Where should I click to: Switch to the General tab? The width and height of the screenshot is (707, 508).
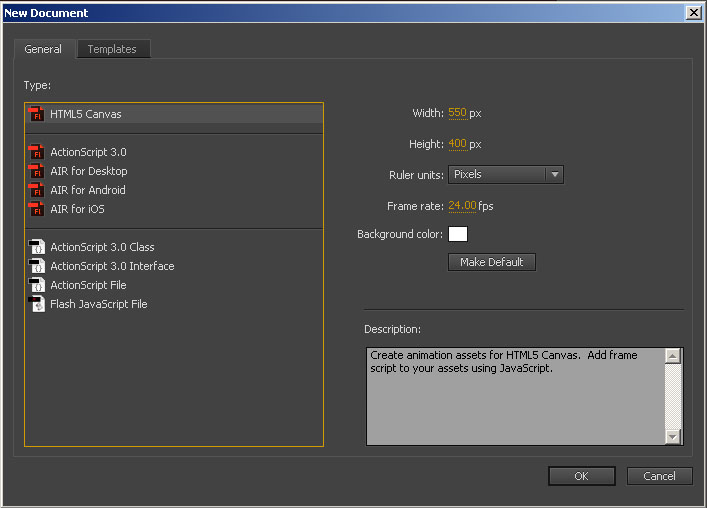43,49
